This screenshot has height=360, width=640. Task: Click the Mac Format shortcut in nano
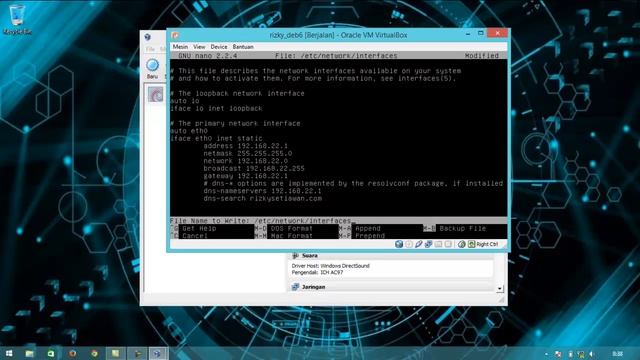coord(291,236)
